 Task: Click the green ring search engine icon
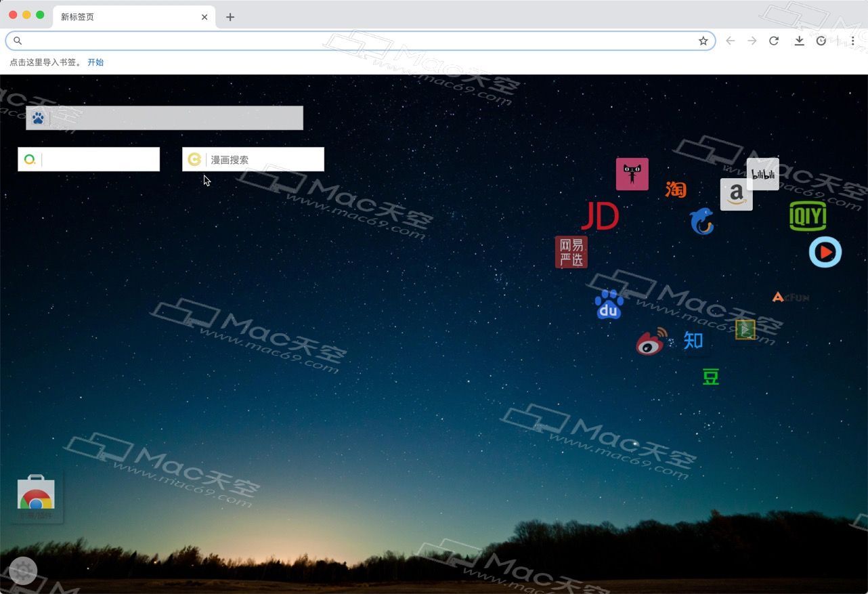(x=30, y=159)
